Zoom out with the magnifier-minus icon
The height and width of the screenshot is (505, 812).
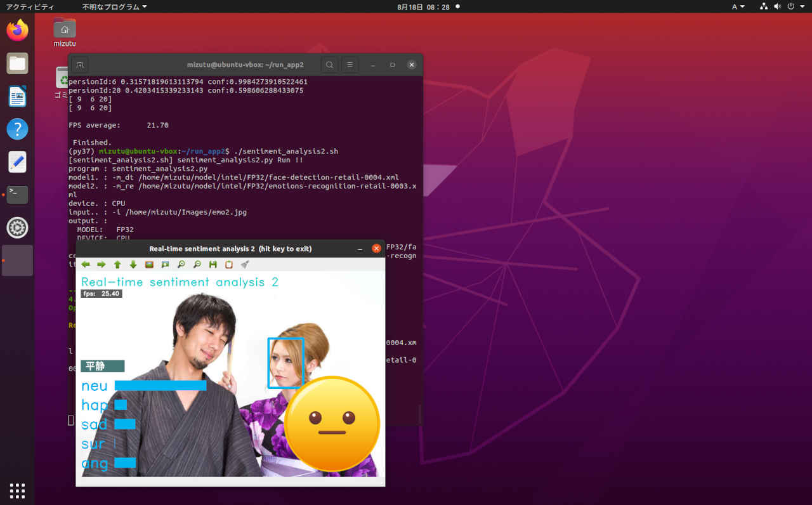coord(197,265)
